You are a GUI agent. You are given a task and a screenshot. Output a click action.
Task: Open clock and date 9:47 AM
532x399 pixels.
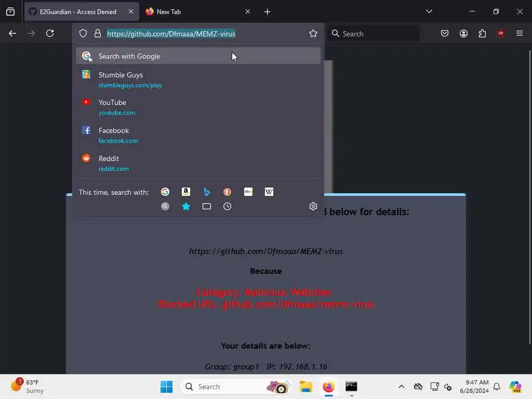[x=474, y=387]
